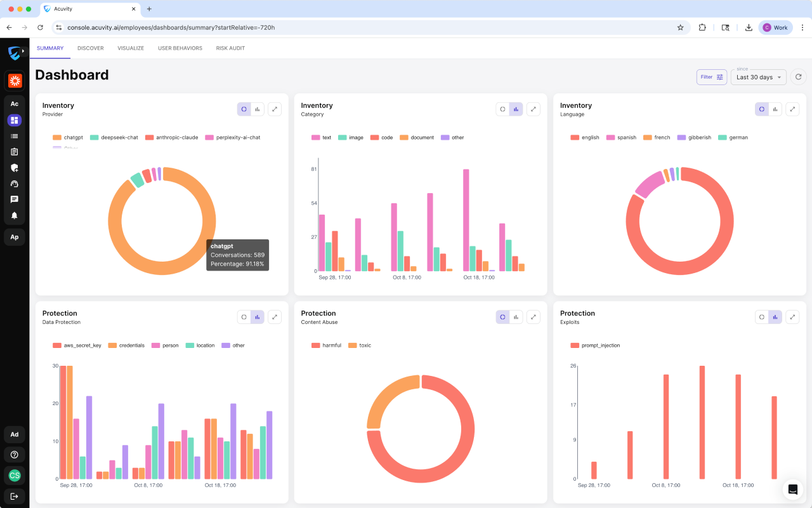The height and width of the screenshot is (508, 812).
Task: Toggle the chatgpt legend color swatch
Action: (57, 137)
